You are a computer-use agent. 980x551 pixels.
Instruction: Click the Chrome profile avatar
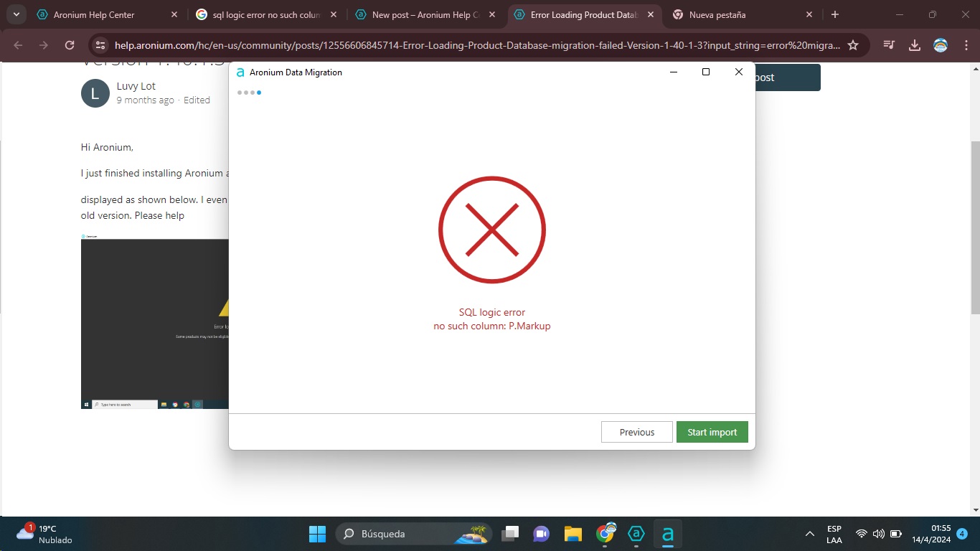click(940, 45)
